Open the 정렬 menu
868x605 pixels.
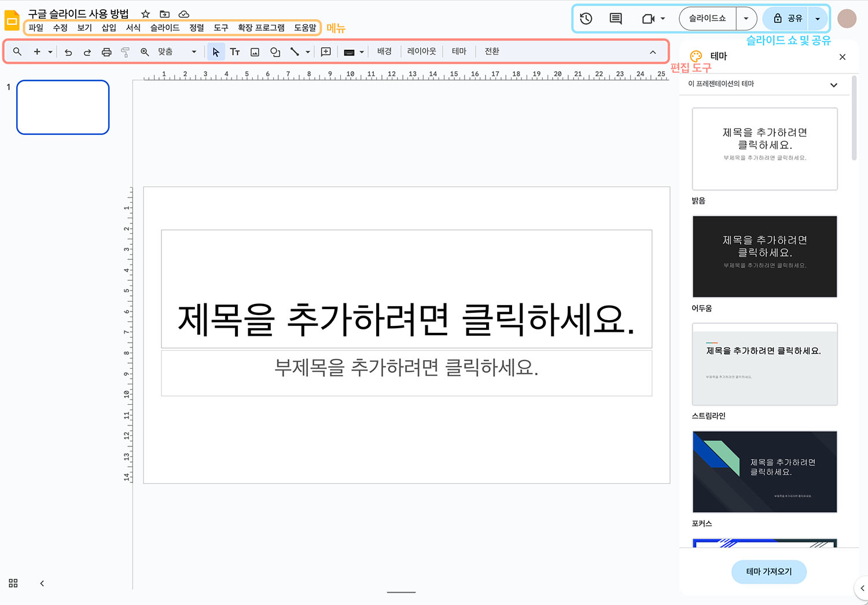(197, 27)
